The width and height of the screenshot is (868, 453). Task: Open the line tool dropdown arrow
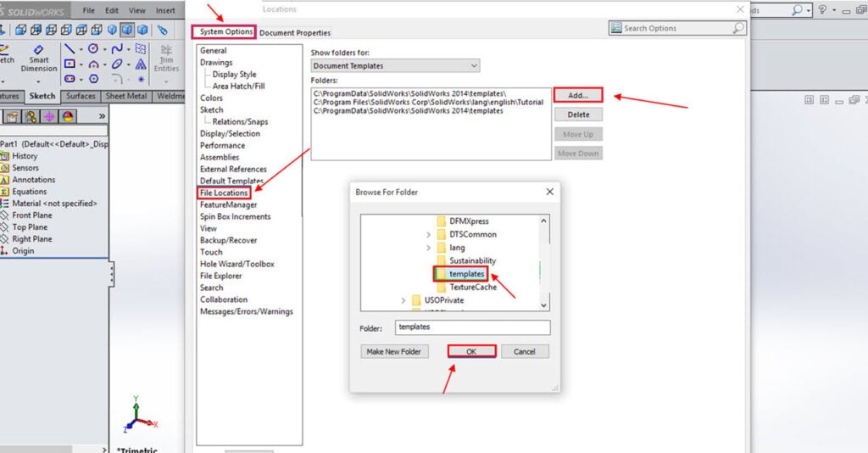pos(81,49)
